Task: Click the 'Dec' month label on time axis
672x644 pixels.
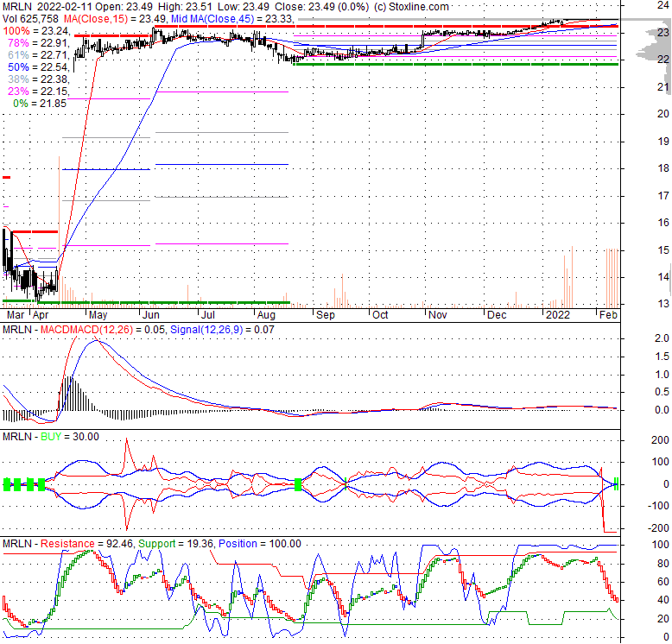Action: pos(497,315)
